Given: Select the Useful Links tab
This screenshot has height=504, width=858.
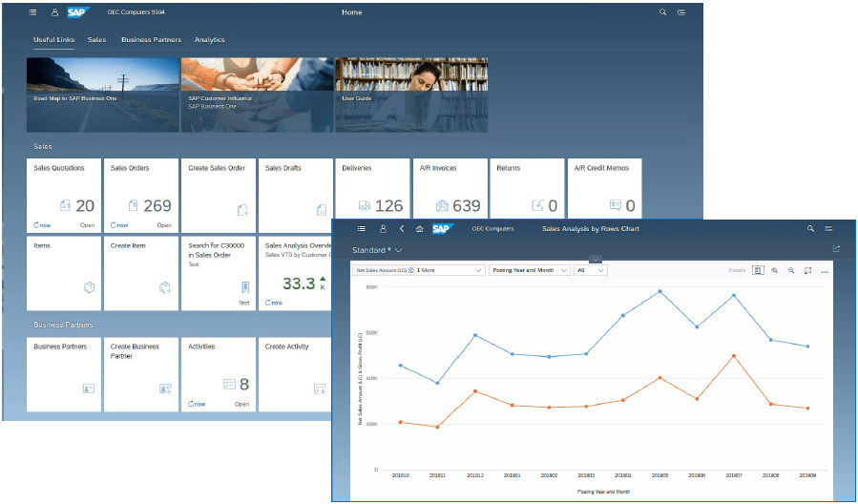Looking at the screenshot, I should (x=53, y=40).
